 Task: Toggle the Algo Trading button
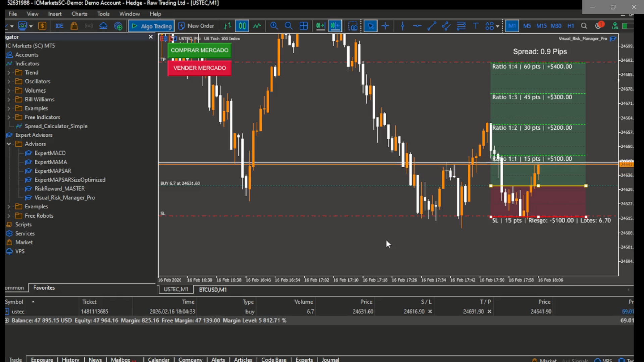tap(152, 26)
